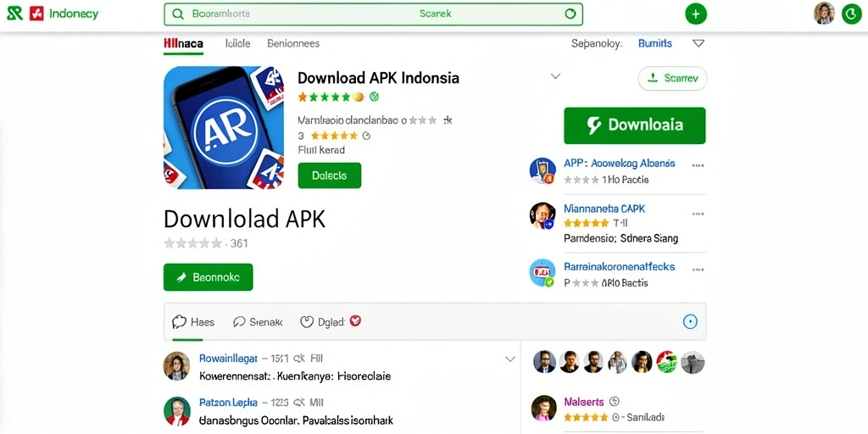The image size is (868, 434).
Task: Open Rowainllagar's profile link
Action: coord(228,359)
